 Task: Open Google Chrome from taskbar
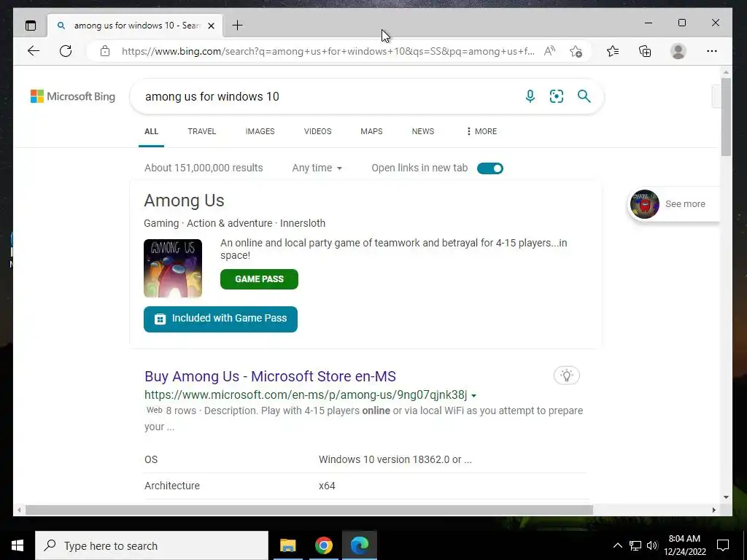(323, 545)
